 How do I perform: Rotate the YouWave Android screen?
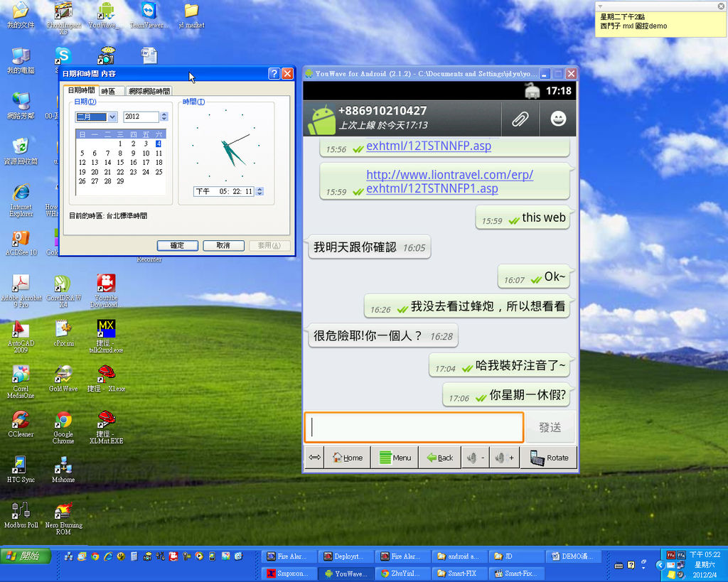pyautogui.click(x=549, y=458)
